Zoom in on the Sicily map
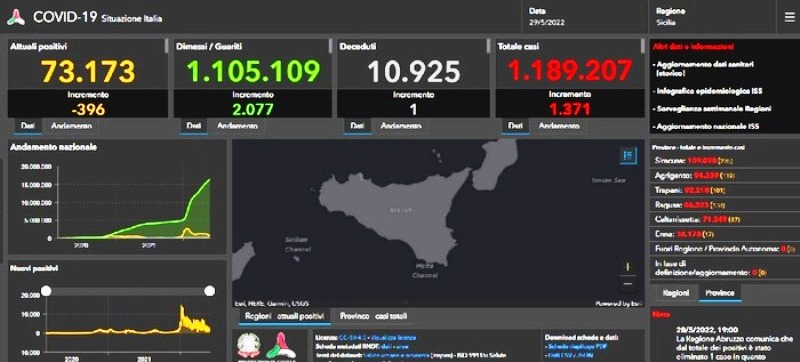 (x=628, y=267)
